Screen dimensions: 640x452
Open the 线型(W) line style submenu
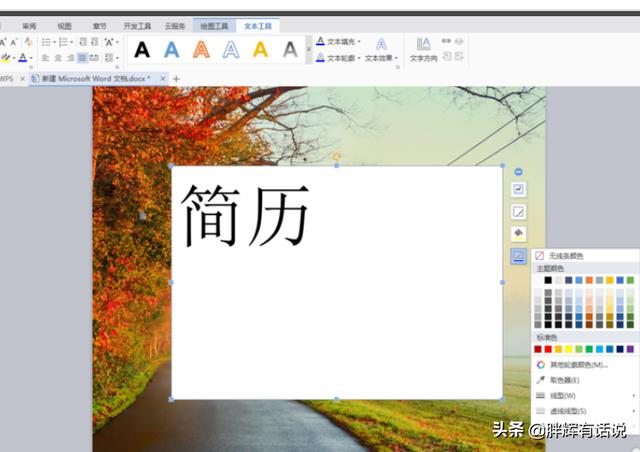(584, 396)
